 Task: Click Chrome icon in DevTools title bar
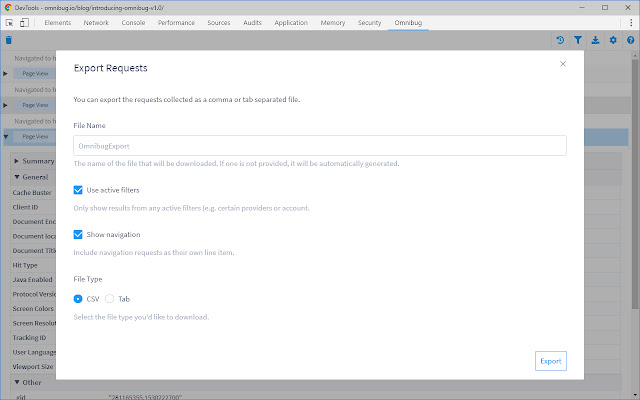pyautogui.click(x=8, y=7)
